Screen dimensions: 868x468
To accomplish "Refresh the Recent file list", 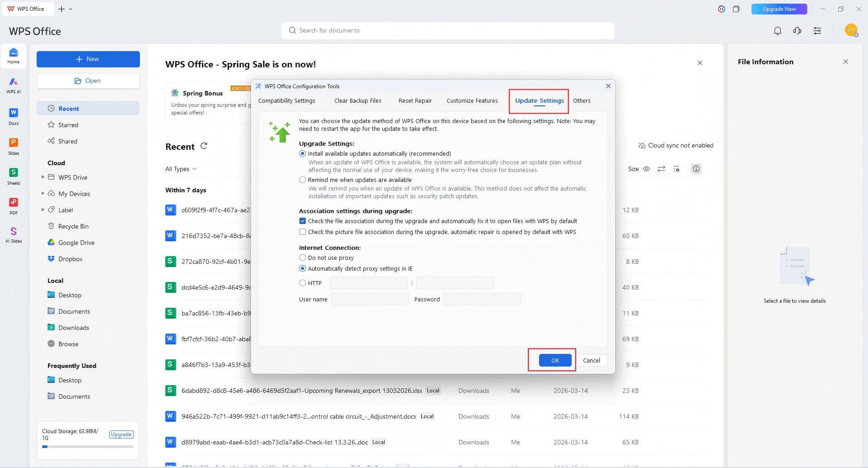I will click(x=204, y=146).
